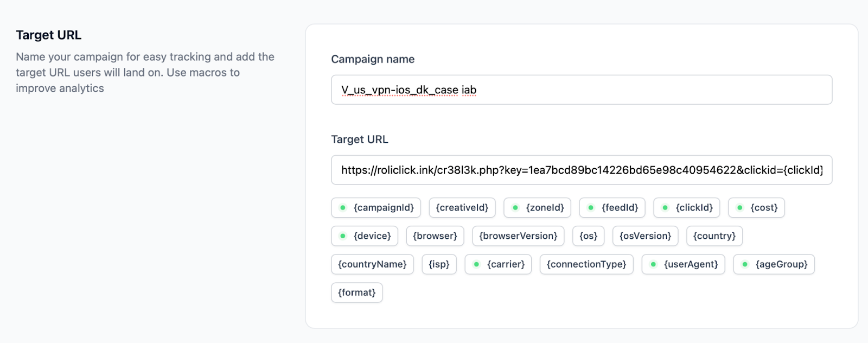Add the {format} macro chip

click(x=356, y=293)
